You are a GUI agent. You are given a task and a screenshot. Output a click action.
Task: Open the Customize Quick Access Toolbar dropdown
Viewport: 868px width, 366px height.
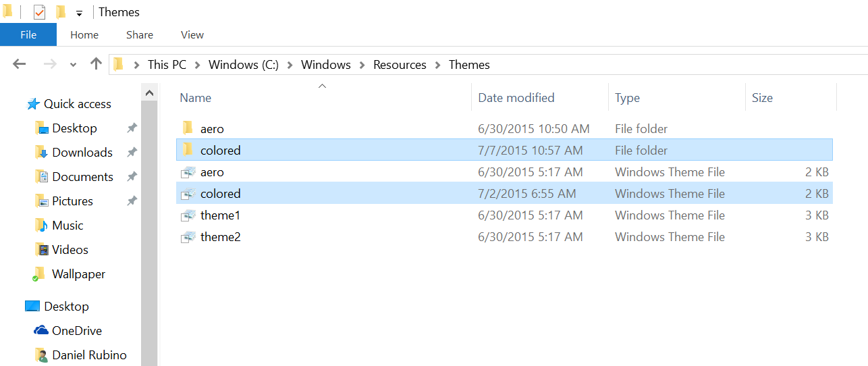point(79,14)
